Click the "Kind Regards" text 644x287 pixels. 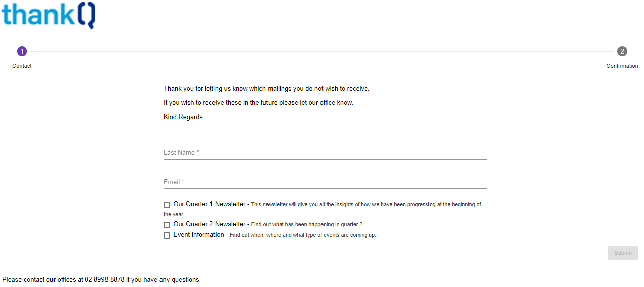click(183, 117)
